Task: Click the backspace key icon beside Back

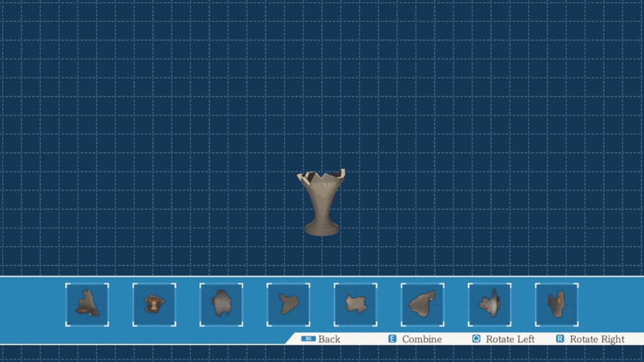Action: 308,338
